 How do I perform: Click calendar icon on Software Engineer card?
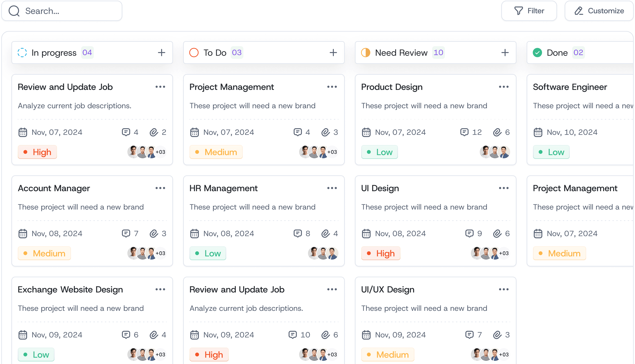coord(538,132)
